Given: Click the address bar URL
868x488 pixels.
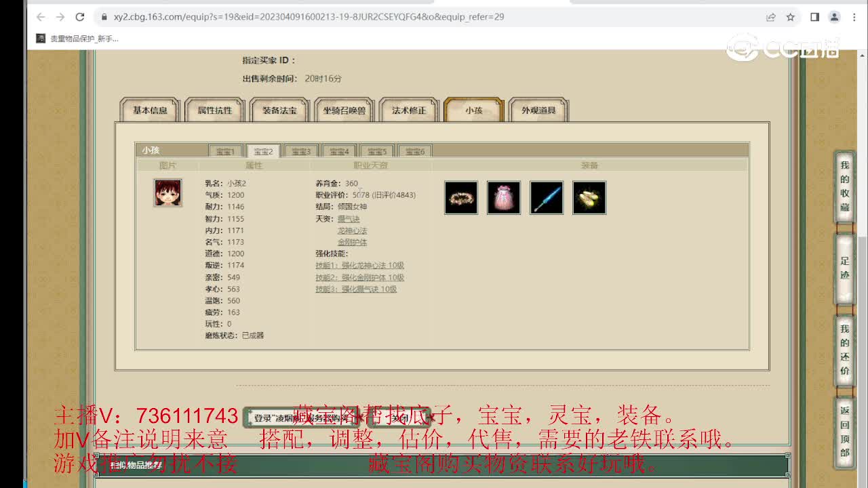Looking at the screenshot, I should pyautogui.click(x=309, y=17).
